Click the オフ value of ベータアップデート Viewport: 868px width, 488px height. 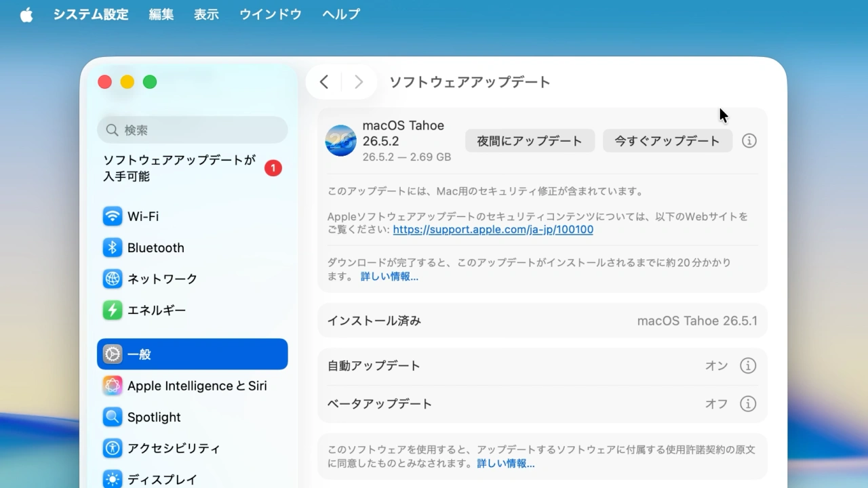[716, 403]
